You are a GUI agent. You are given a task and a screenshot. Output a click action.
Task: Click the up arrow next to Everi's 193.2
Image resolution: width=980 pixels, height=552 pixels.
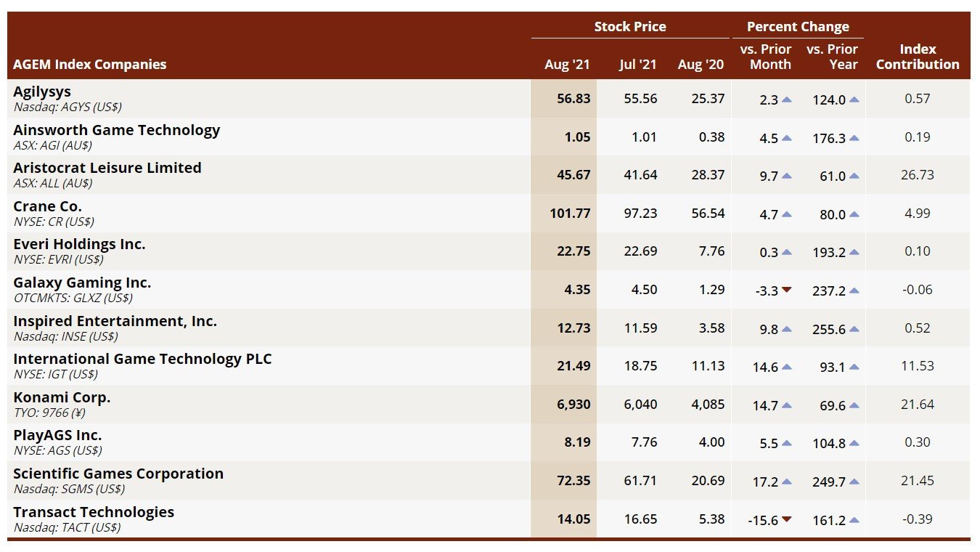(854, 253)
